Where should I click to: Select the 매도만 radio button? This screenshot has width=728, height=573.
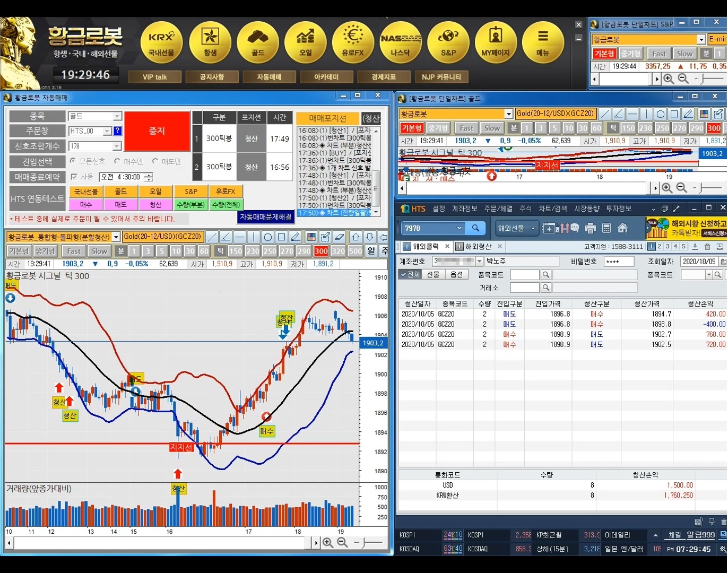(155, 161)
